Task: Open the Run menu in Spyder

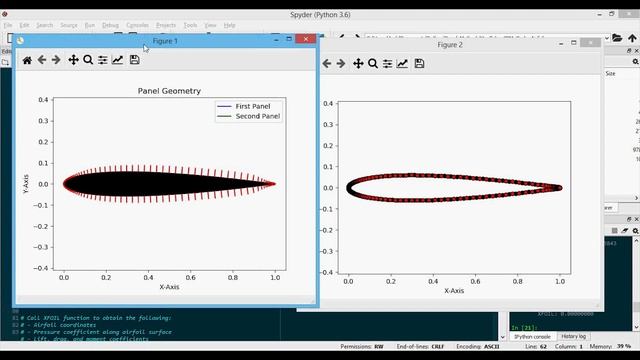Action: click(89, 25)
